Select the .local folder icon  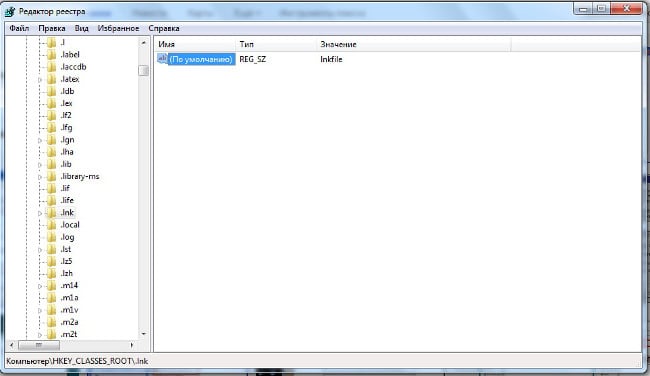pos(51,225)
